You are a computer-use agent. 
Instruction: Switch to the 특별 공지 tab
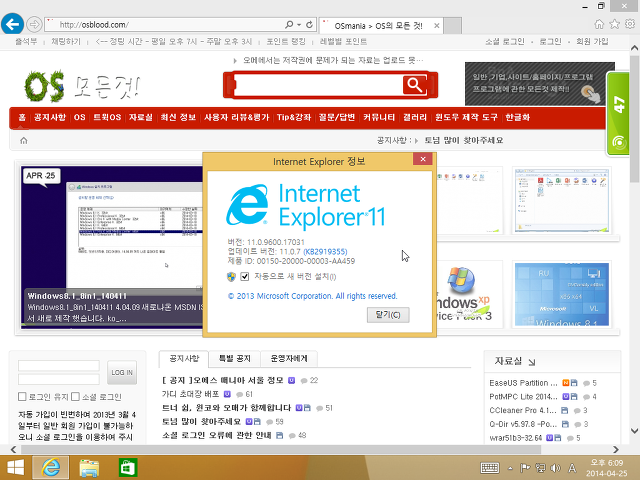(235, 359)
